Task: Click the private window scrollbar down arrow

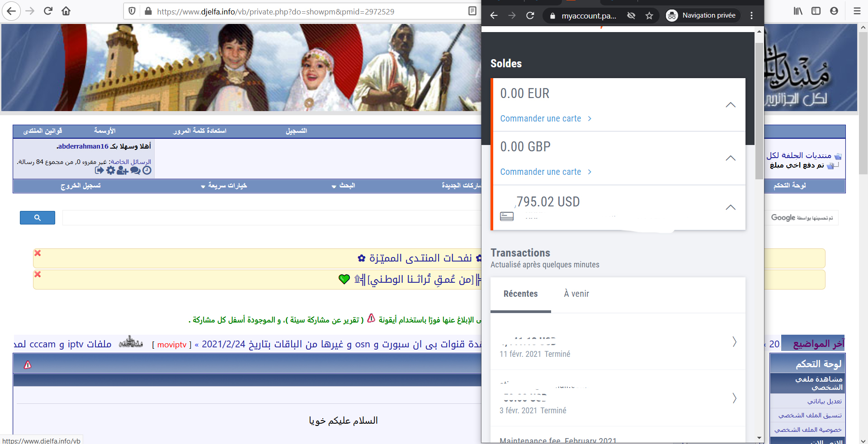Action: 759,438
